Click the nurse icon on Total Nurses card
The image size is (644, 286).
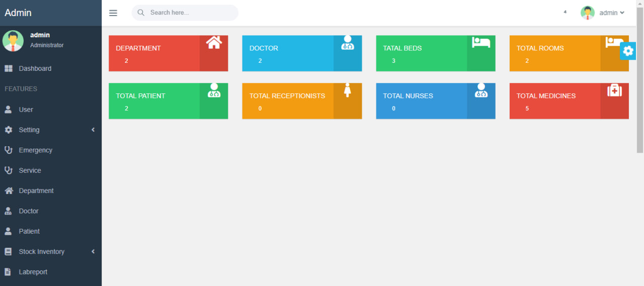(481, 90)
